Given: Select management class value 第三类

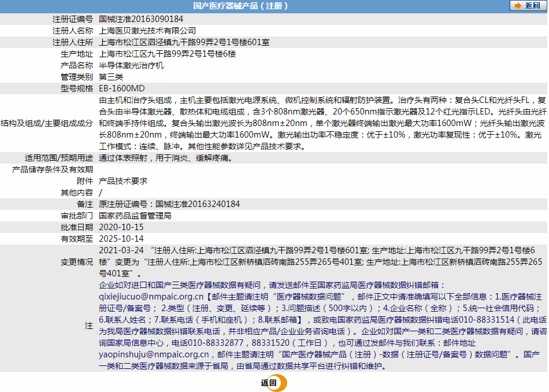Looking at the screenshot, I should point(111,77).
